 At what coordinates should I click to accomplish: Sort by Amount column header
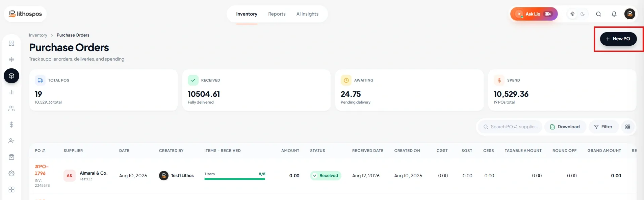(290, 151)
